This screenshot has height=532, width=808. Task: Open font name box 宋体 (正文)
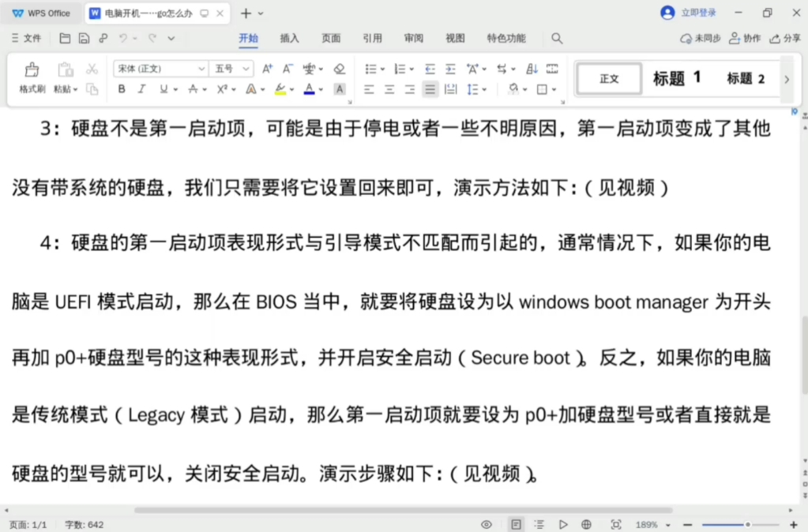[x=161, y=69]
